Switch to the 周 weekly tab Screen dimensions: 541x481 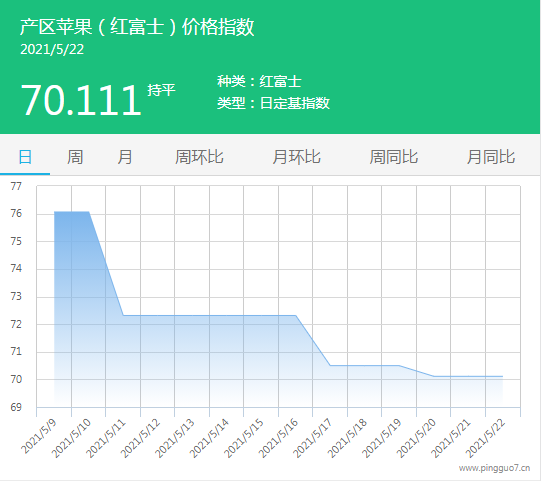click(x=75, y=157)
